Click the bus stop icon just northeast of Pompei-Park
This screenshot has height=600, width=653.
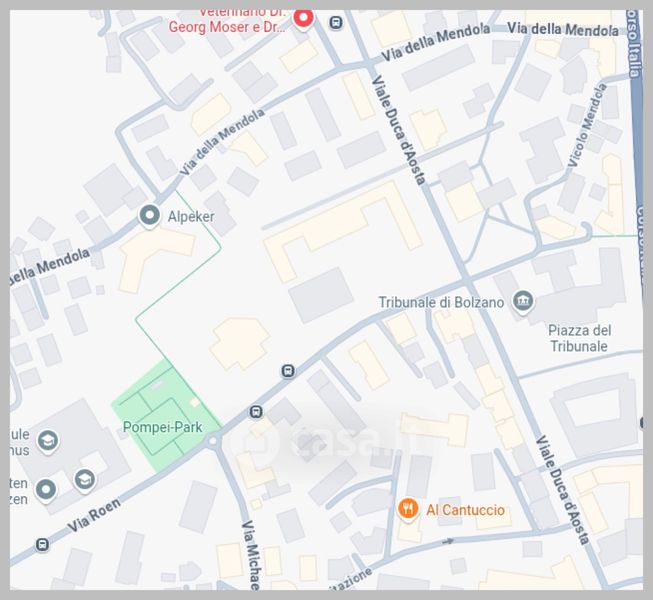pyautogui.click(x=256, y=412)
